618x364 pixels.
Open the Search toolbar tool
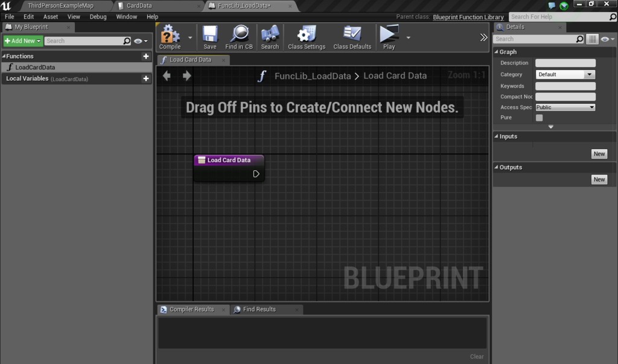click(270, 37)
